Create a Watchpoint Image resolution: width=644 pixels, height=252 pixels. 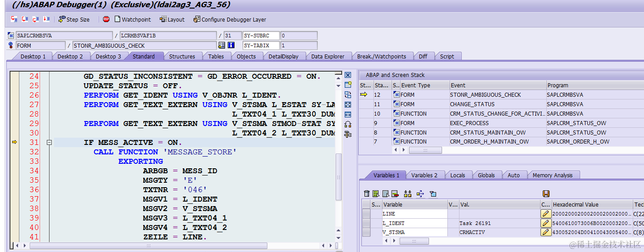coord(133,19)
